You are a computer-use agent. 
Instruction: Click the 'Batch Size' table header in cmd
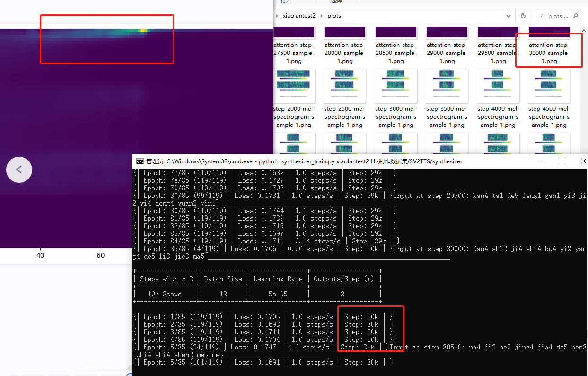(x=223, y=279)
